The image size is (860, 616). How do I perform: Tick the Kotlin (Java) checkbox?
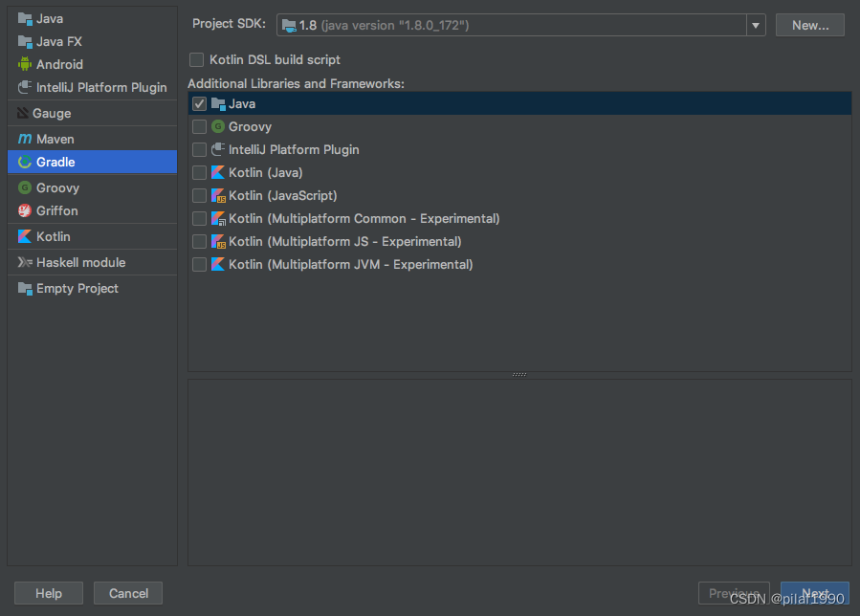[x=200, y=173]
